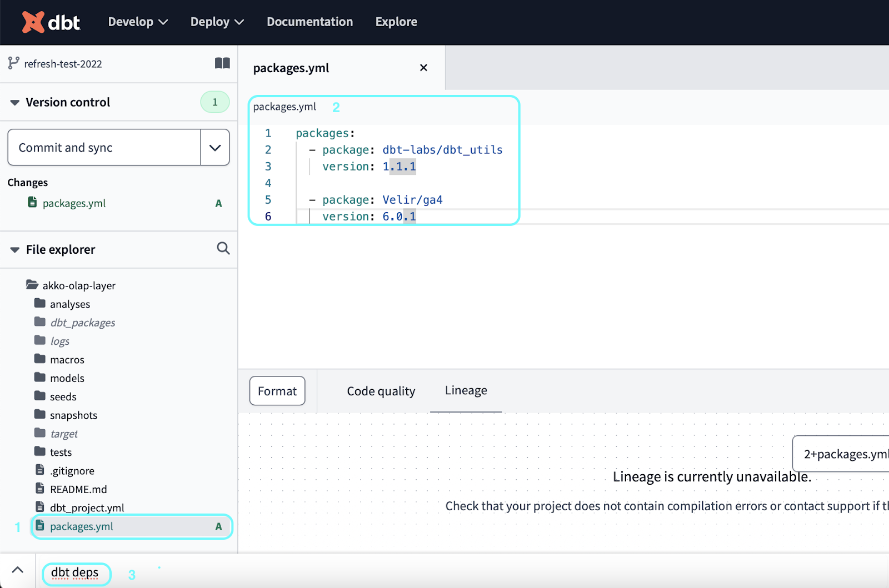Open the Develop menu
The width and height of the screenshot is (889, 588).
(138, 22)
